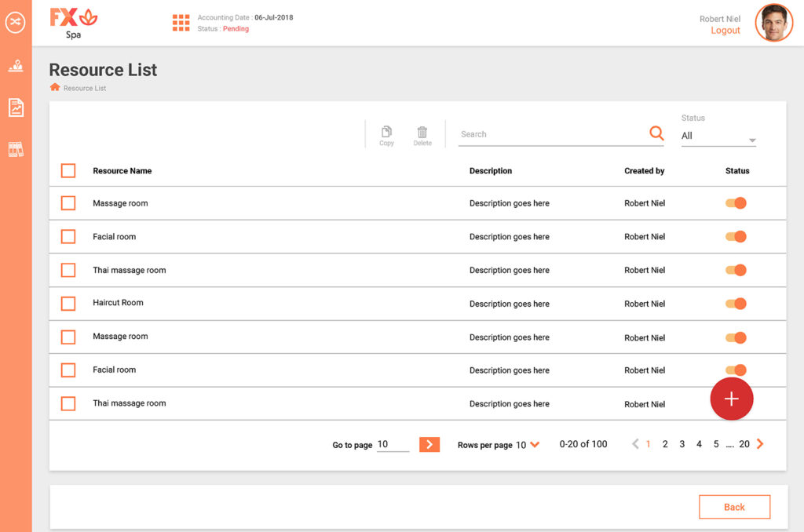Select page 20 in pagination
The image size is (804, 532).
pos(744,444)
